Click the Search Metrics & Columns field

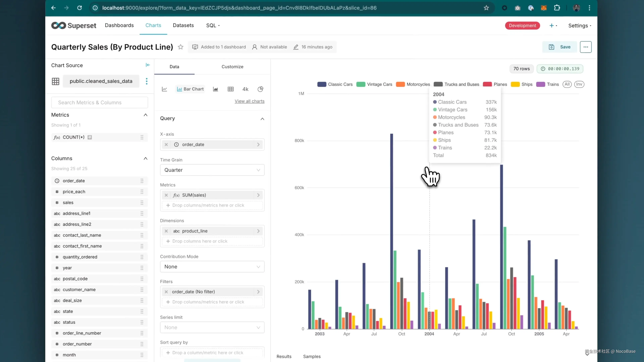coord(99,102)
